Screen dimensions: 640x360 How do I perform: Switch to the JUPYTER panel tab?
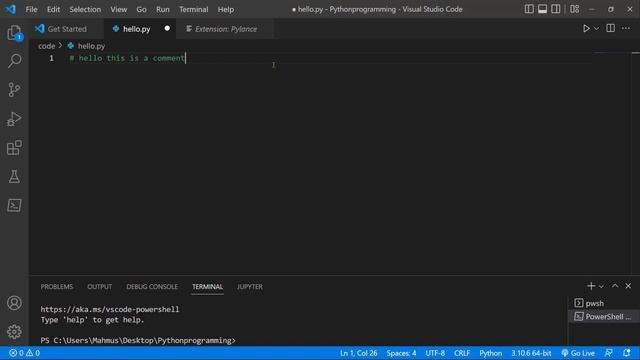pyautogui.click(x=250, y=287)
